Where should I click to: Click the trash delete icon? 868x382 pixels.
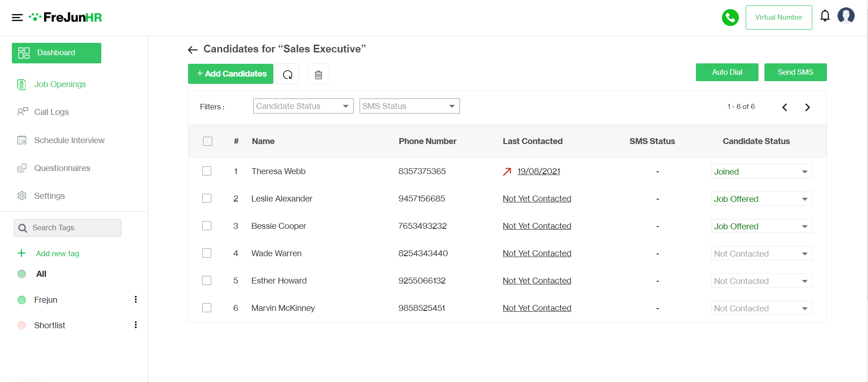[x=319, y=74]
